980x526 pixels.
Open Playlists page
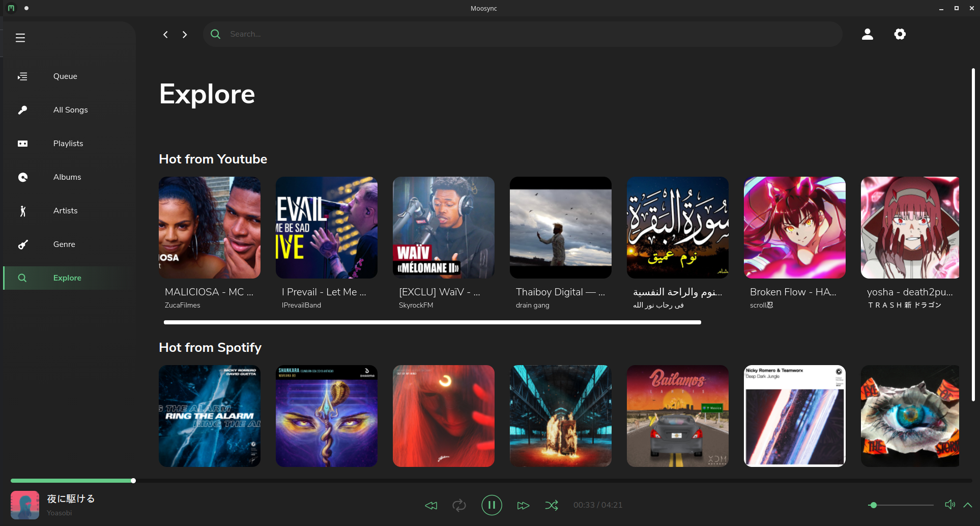tap(69, 144)
